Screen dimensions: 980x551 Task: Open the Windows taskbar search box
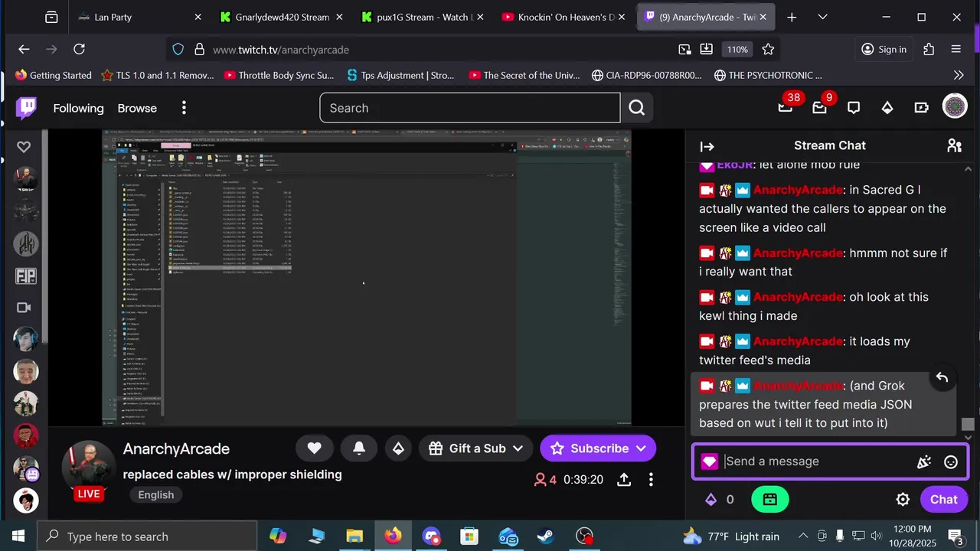145,536
